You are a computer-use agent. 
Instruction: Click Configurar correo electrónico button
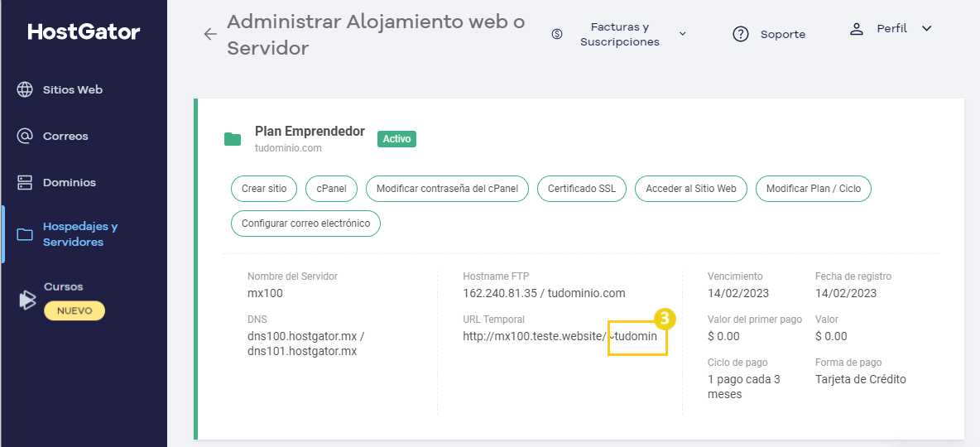click(x=305, y=223)
